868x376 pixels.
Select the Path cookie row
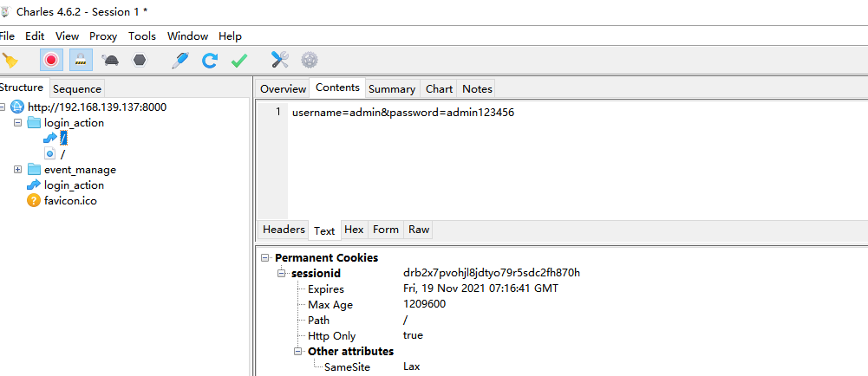coord(318,321)
